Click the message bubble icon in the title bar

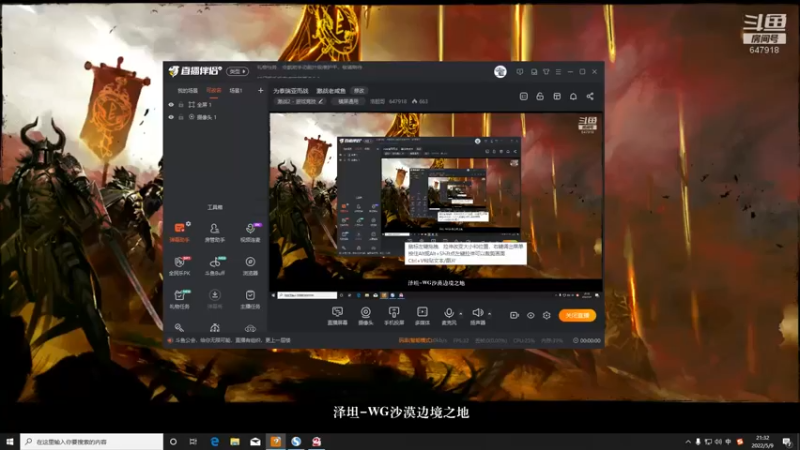tap(519, 72)
